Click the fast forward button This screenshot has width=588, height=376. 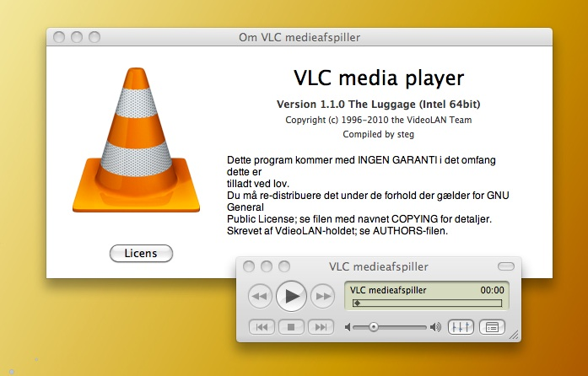pyautogui.click(x=322, y=296)
